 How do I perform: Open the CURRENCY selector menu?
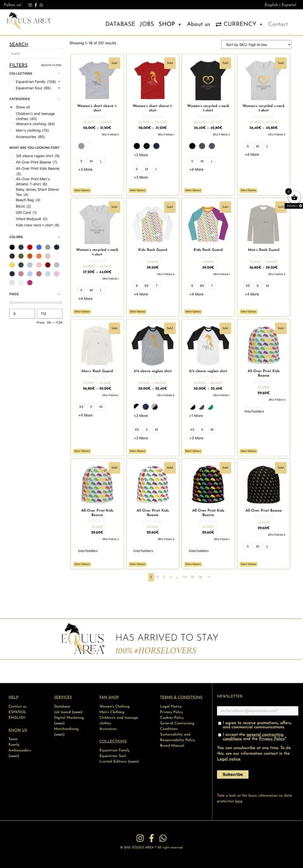point(239,24)
